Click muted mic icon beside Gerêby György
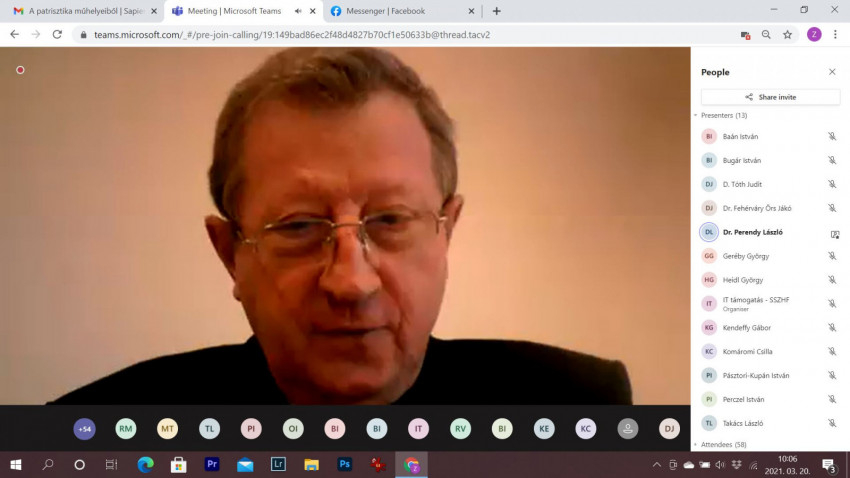 (832, 256)
